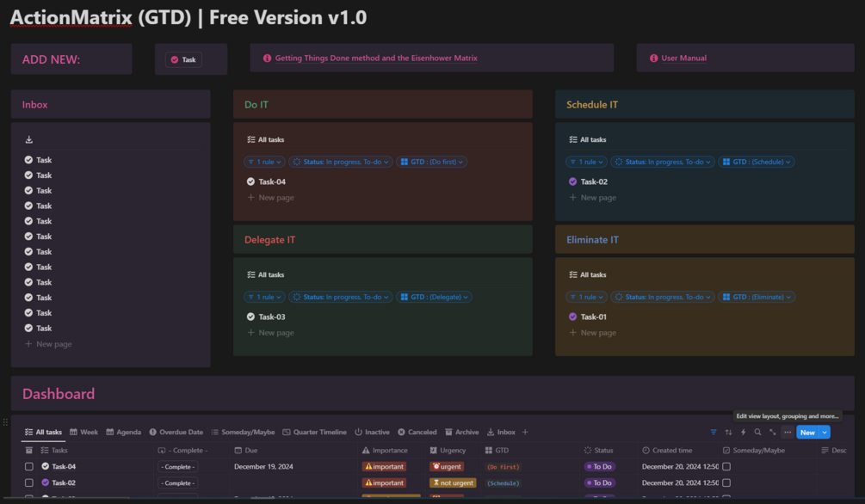Viewport: 865px width, 504px height.
Task: Click the drag handle beside the Dashboard database
Action: [5, 421]
